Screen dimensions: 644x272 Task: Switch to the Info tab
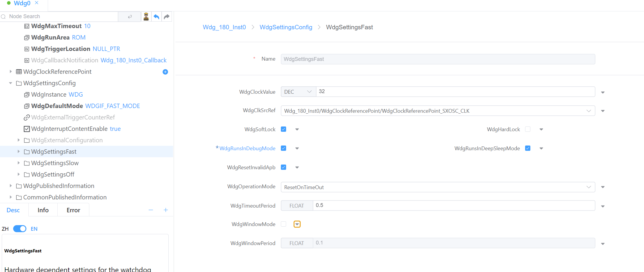click(x=43, y=210)
